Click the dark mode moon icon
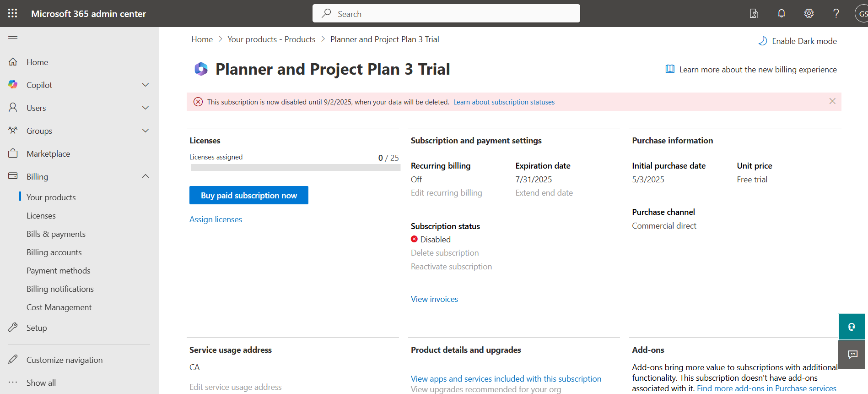The height and width of the screenshot is (394, 868). click(x=762, y=41)
